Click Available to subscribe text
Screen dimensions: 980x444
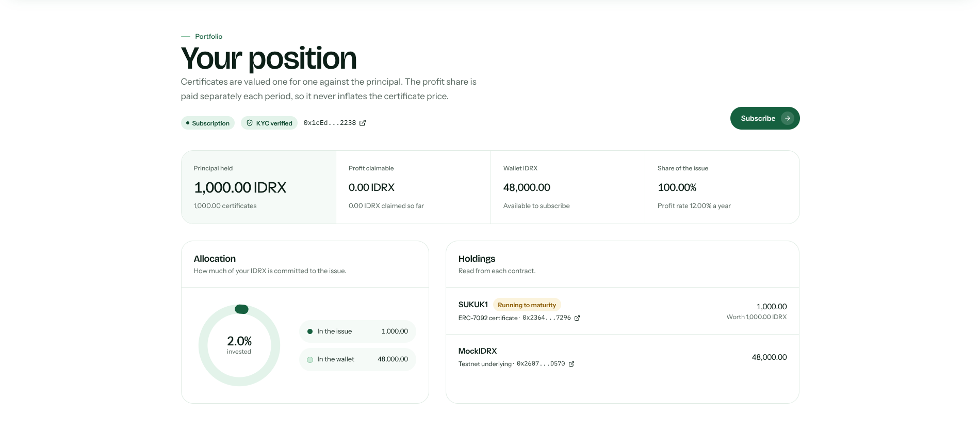tap(536, 206)
